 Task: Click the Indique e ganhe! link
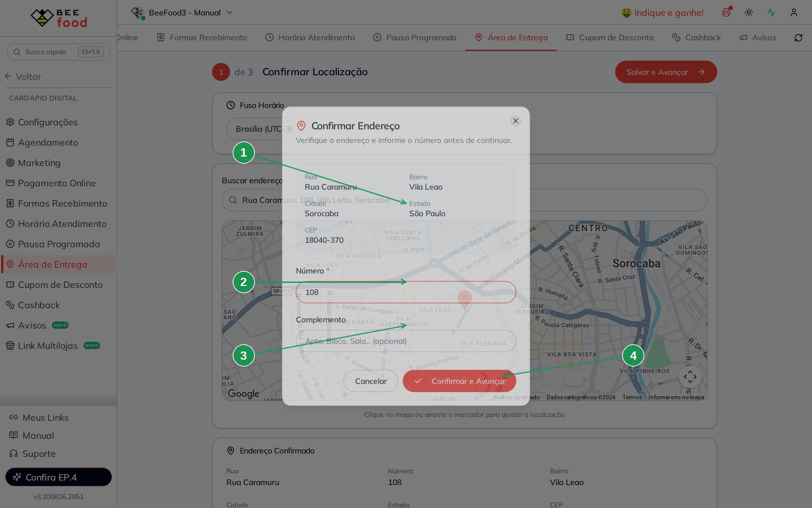[662, 13]
